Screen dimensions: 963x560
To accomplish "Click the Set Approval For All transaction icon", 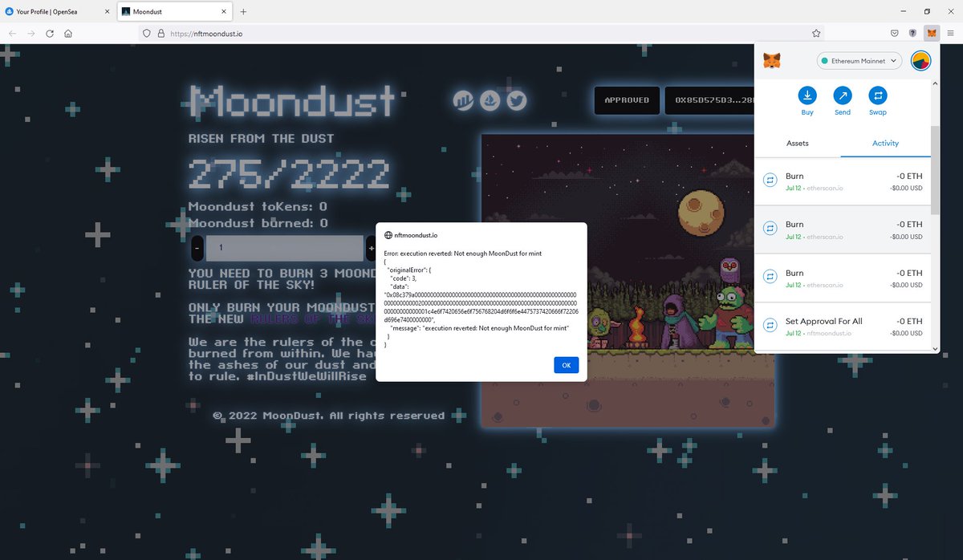I will 770,327.
